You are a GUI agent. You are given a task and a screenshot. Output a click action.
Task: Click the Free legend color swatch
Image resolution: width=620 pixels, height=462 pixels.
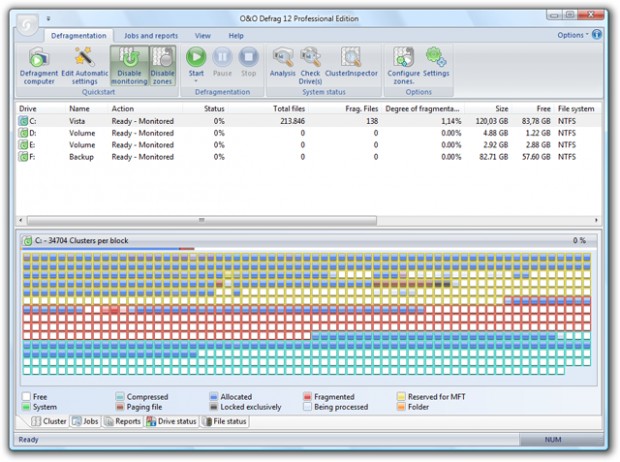tap(26, 396)
